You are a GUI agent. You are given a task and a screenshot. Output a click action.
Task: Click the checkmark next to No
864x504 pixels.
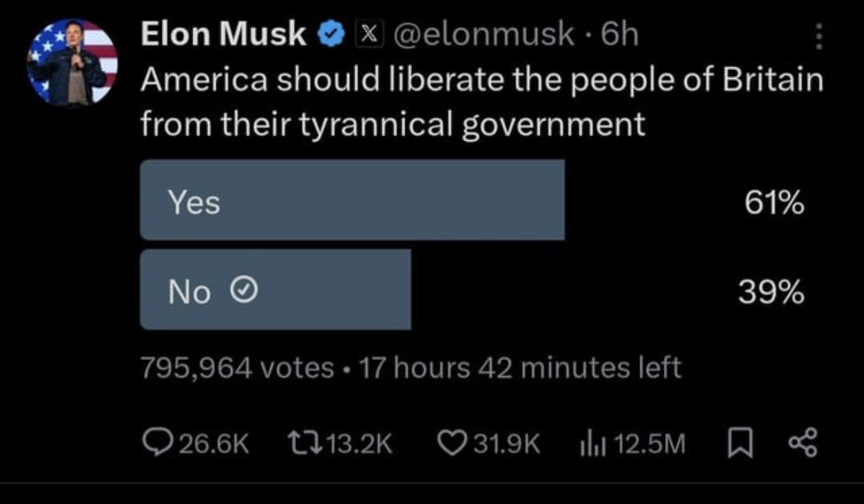243,290
